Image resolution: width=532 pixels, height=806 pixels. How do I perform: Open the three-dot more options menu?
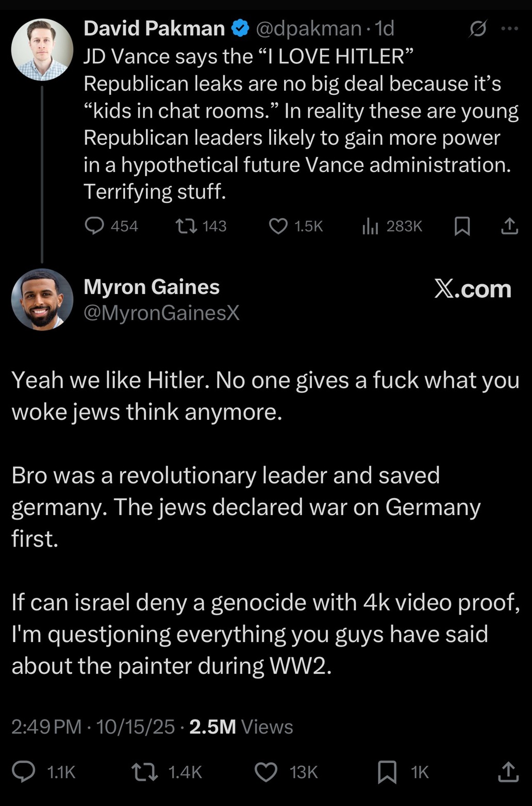pyautogui.click(x=509, y=29)
